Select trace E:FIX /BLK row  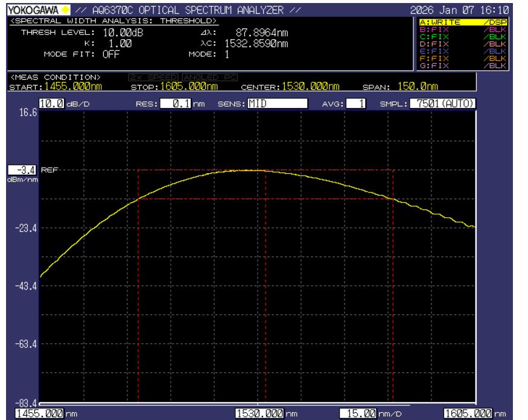click(x=463, y=51)
